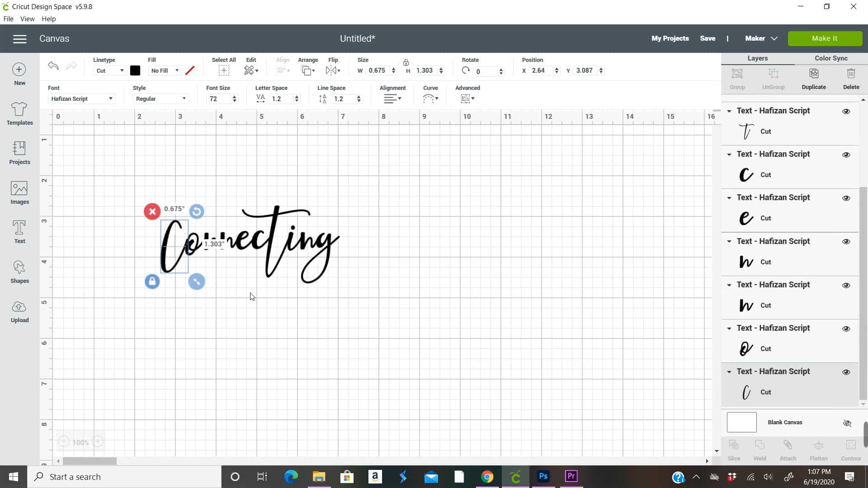Open the Alignment options

coord(392,99)
